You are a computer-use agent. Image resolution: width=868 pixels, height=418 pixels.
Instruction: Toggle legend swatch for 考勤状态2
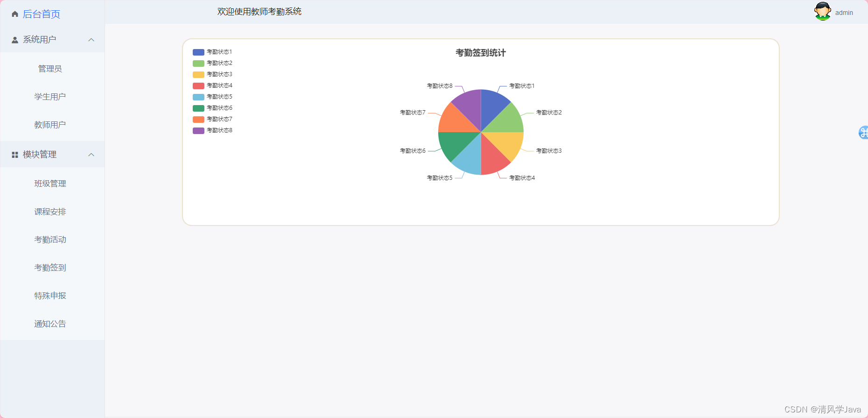click(198, 63)
